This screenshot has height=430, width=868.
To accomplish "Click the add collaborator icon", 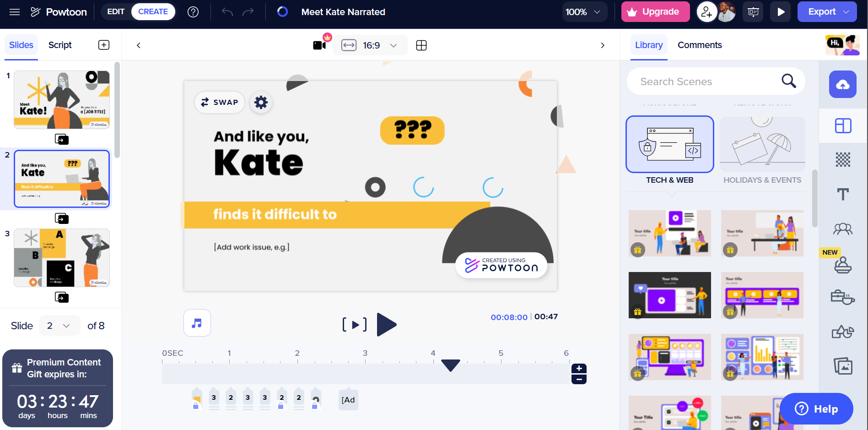I will pos(706,12).
